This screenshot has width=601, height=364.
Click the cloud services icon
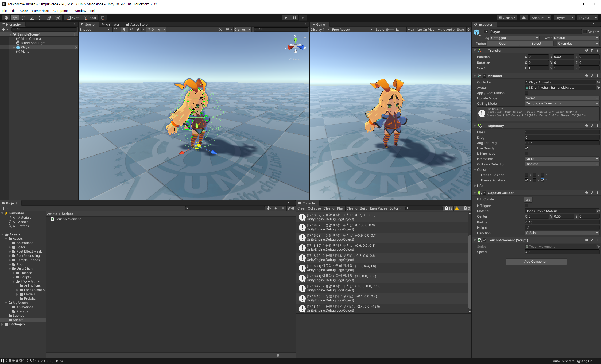coord(524,18)
